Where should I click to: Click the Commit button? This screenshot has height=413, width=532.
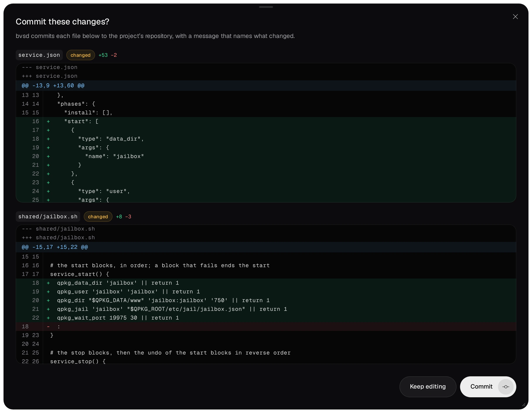(x=488, y=387)
